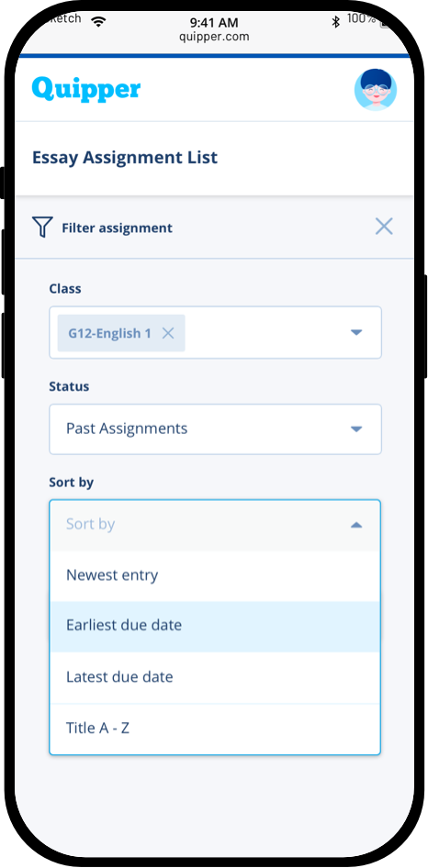The width and height of the screenshot is (428, 868).
Task: Select Latest due date option
Action: click(215, 677)
